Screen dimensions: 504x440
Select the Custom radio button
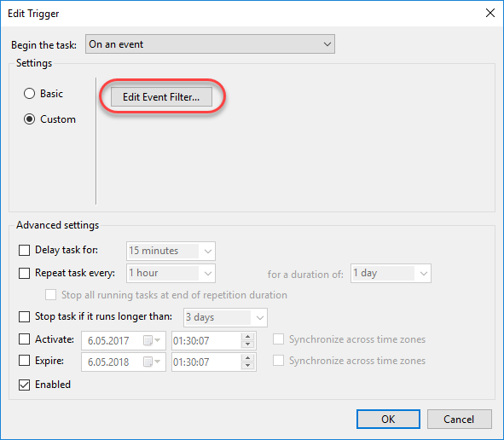(x=29, y=119)
